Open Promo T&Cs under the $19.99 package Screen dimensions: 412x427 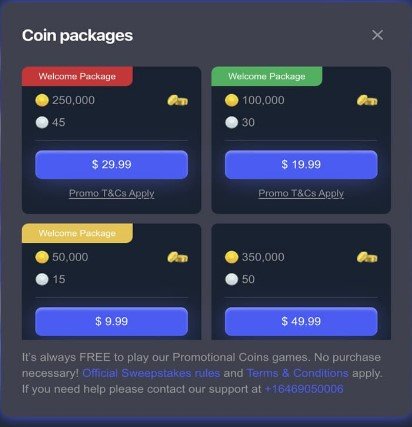[301, 193]
